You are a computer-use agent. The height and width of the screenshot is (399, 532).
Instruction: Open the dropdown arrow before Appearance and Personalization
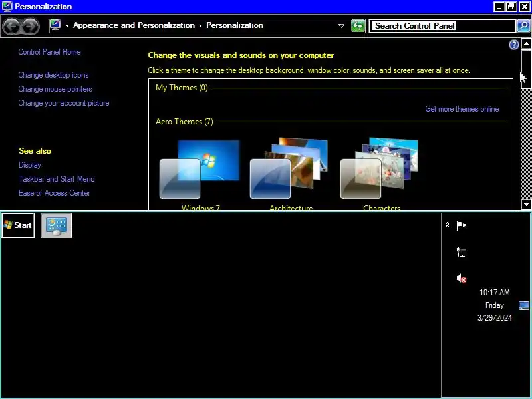click(67, 26)
